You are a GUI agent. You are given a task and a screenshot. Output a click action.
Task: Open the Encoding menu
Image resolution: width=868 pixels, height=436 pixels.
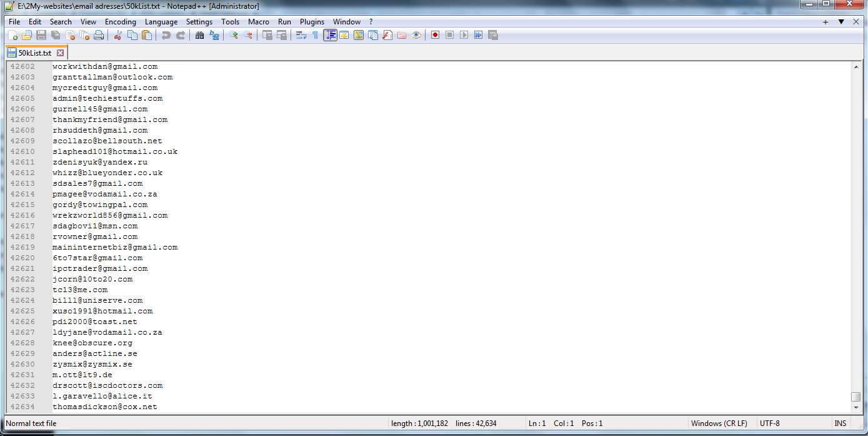121,22
